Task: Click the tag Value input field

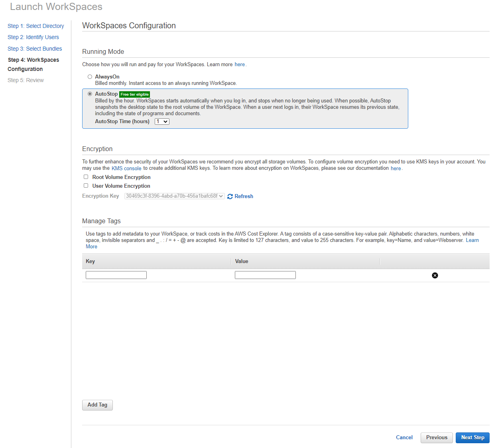Action: click(265, 275)
